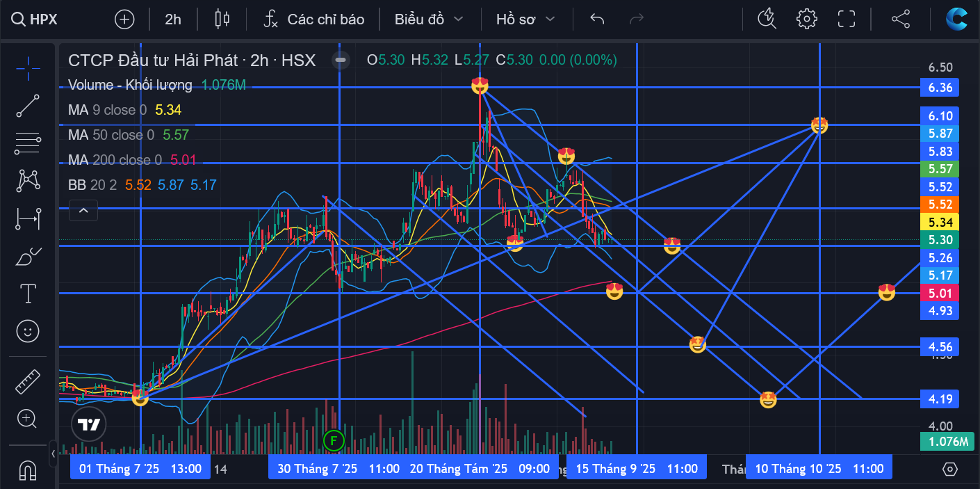The image size is (980, 489).
Task: Open the 2h interval selector
Action: (173, 19)
